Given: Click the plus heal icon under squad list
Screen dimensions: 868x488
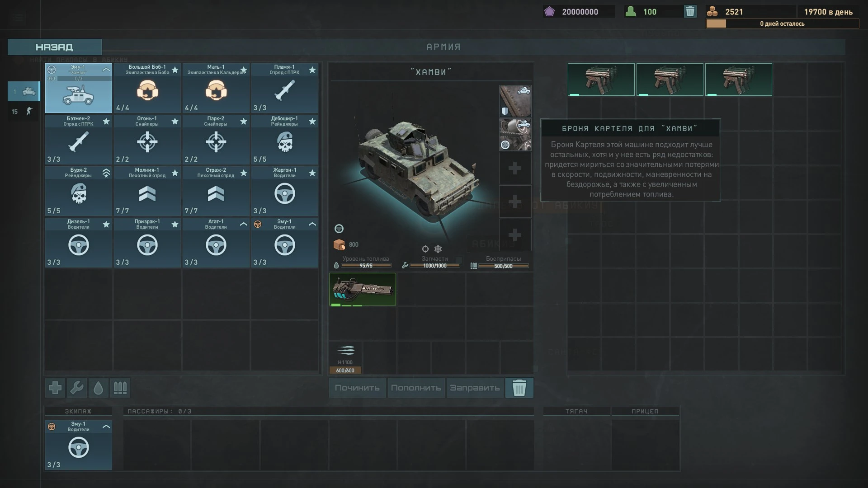Looking at the screenshot, I should [x=55, y=388].
